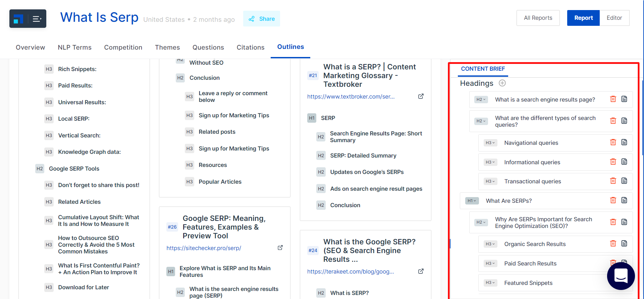The image size is (644, 299).
Task: Switch to the NLP Terms tab
Action: pyautogui.click(x=74, y=47)
